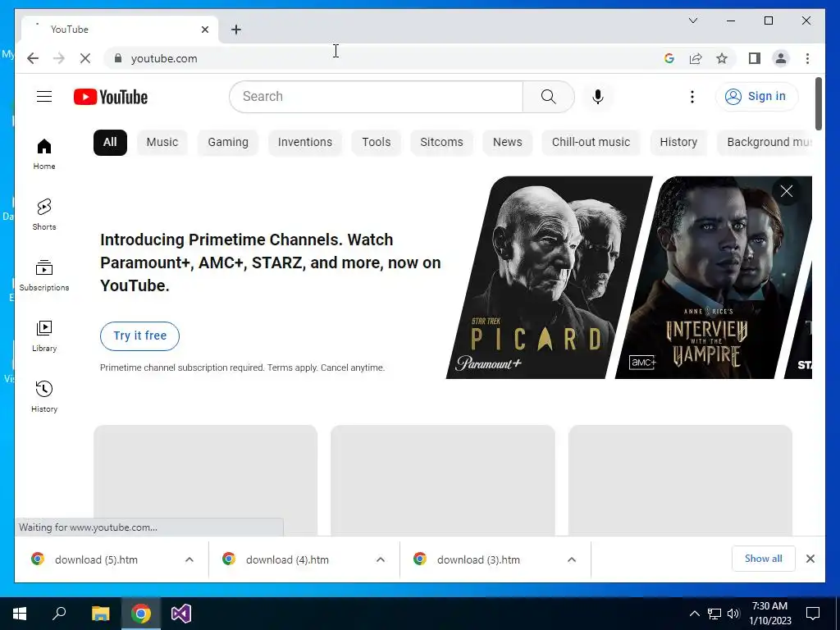Open Chrome three-dot menu
This screenshot has height=630, width=840.
(807, 58)
